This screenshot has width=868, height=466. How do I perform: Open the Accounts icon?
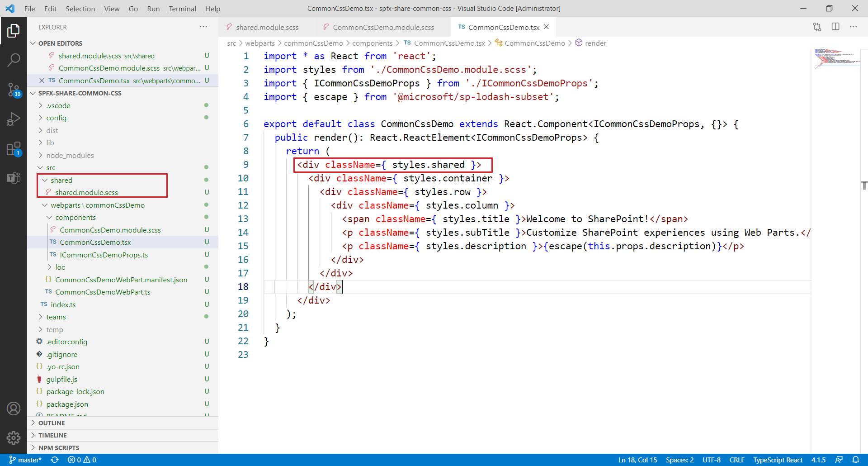coord(14,409)
